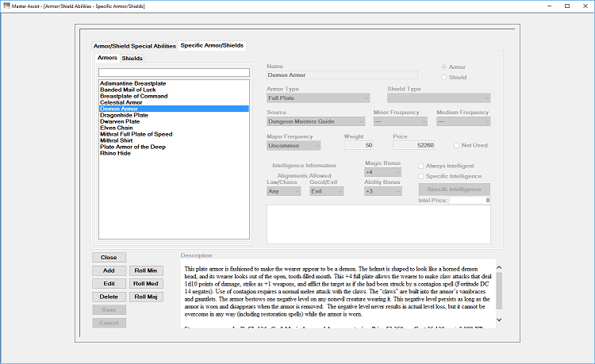The width and height of the screenshot is (595, 364).
Task: Expand the Good/Evil alignment dropdown
Action: pyautogui.click(x=326, y=191)
